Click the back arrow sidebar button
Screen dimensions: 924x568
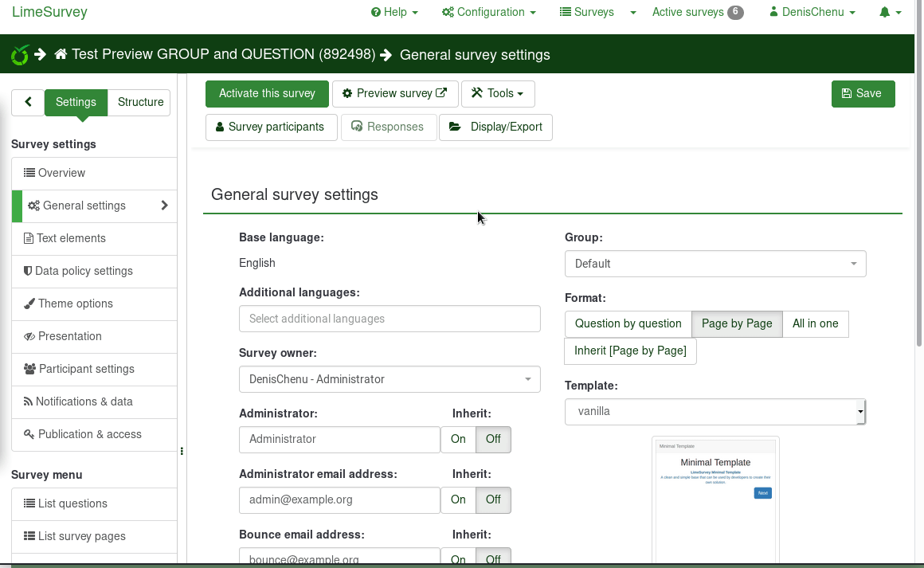28,102
